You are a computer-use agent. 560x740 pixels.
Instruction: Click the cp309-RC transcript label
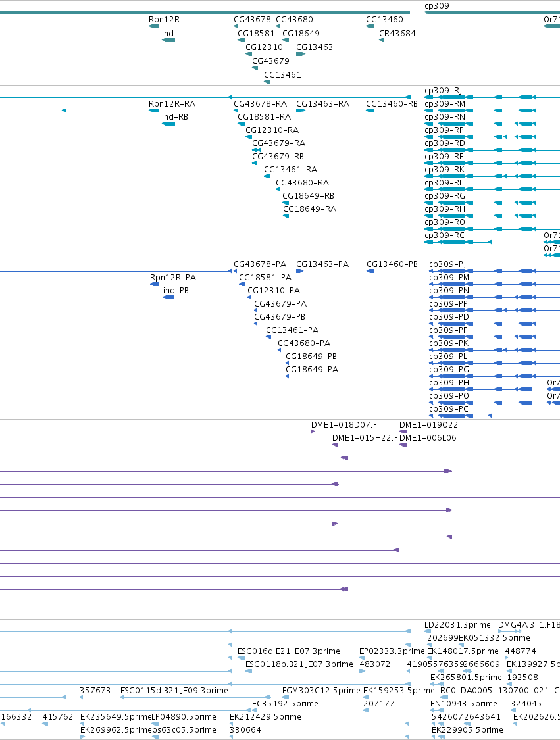click(444, 235)
